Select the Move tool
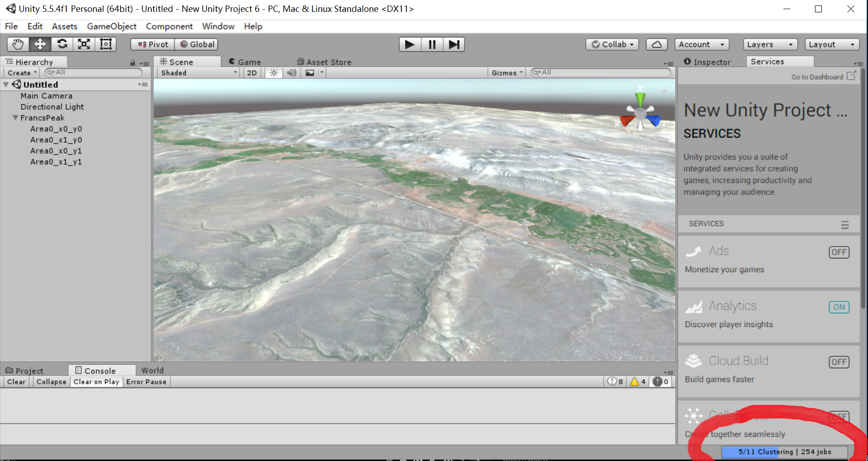The width and height of the screenshot is (868, 461). pos(40,44)
